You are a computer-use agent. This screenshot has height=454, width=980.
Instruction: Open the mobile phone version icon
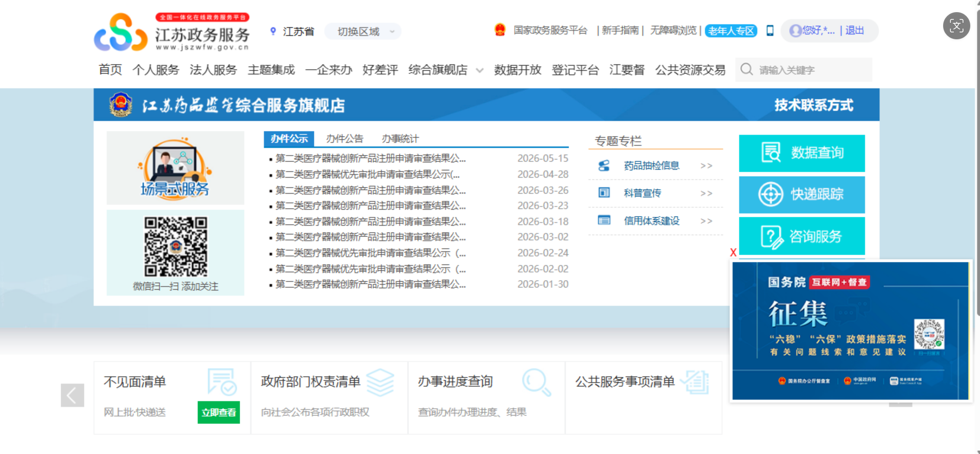[x=770, y=31]
